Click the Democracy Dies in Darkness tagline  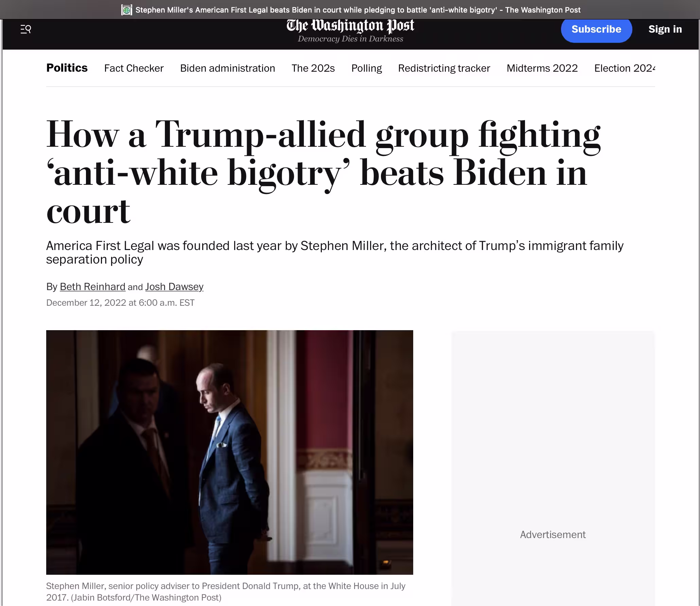click(x=350, y=39)
